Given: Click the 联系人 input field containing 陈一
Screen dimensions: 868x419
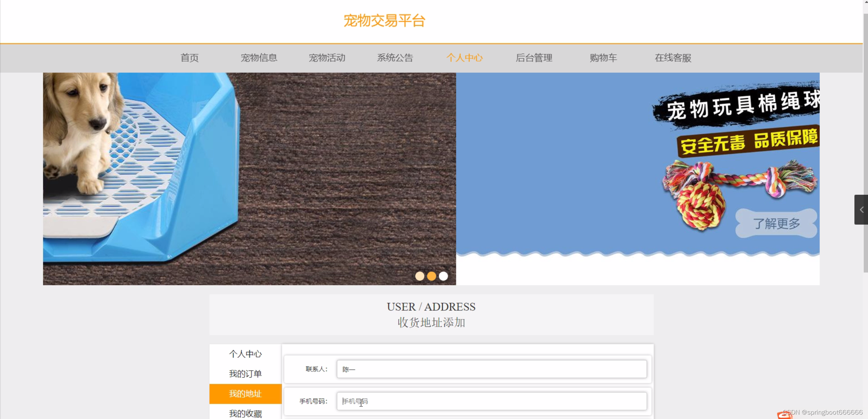Looking at the screenshot, I should tap(492, 369).
